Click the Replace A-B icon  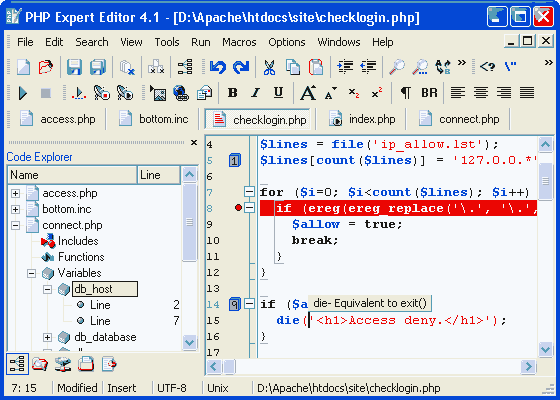(x=443, y=67)
